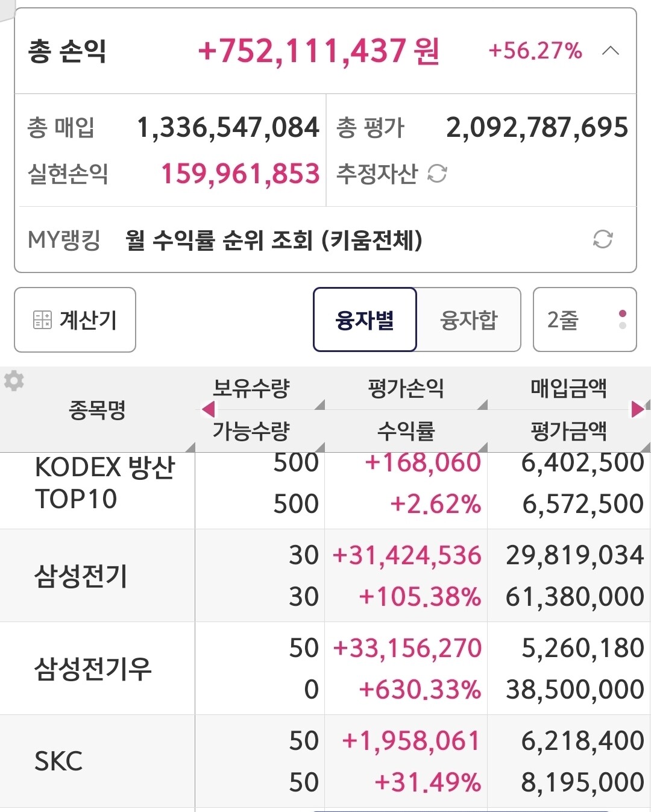The width and height of the screenshot is (651, 812).
Task: Show next columns with right pink arrow
Action: click(637, 410)
